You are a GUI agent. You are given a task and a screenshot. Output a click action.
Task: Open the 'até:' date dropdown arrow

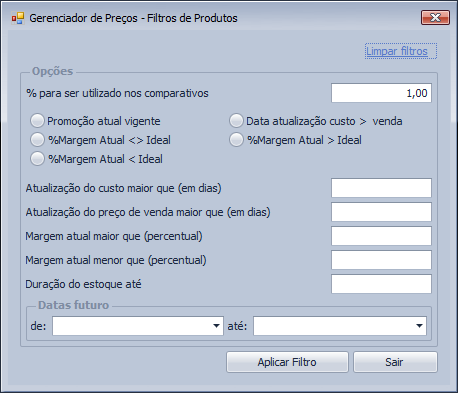[x=420, y=326]
